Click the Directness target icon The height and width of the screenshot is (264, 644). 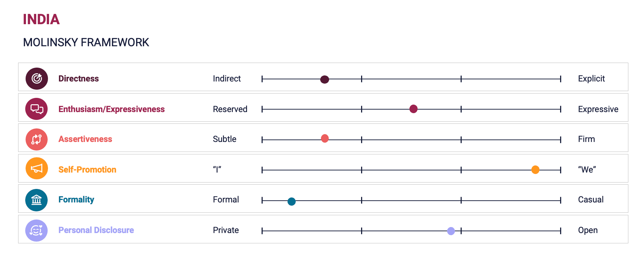pos(37,79)
